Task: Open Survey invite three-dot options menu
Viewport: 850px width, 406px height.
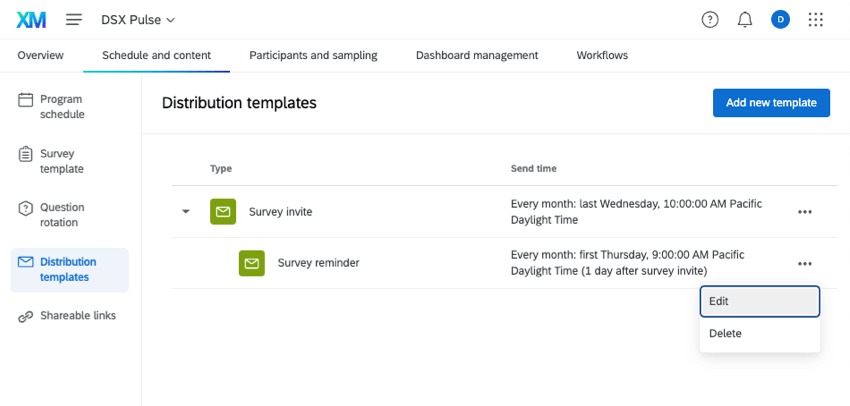Action: click(805, 212)
